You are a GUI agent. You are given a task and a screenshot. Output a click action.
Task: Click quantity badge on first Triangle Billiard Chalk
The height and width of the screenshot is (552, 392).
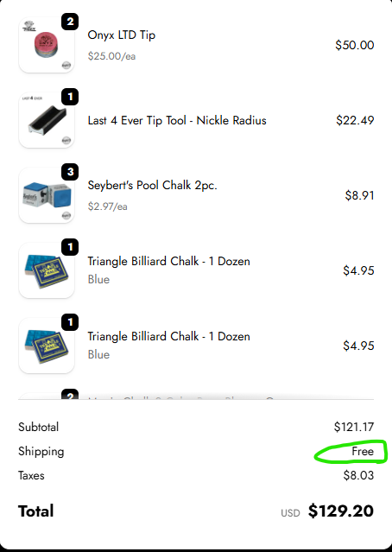tap(70, 247)
